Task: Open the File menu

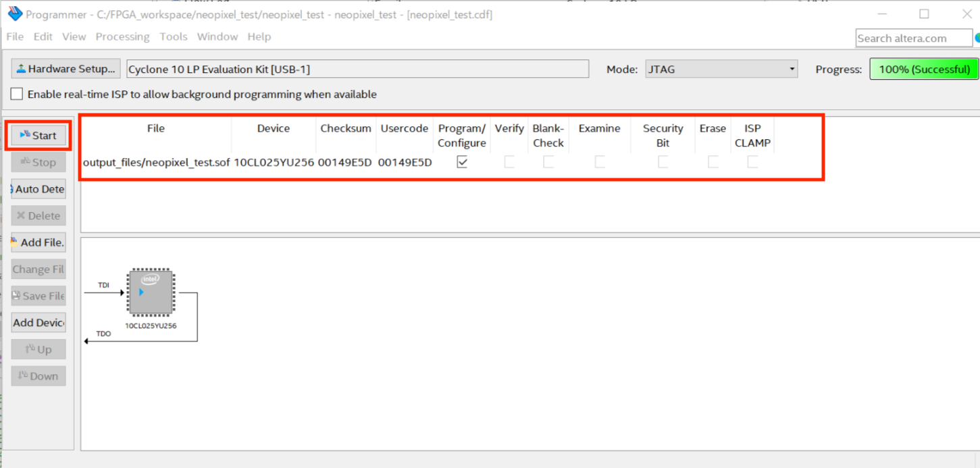Action: 15,36
